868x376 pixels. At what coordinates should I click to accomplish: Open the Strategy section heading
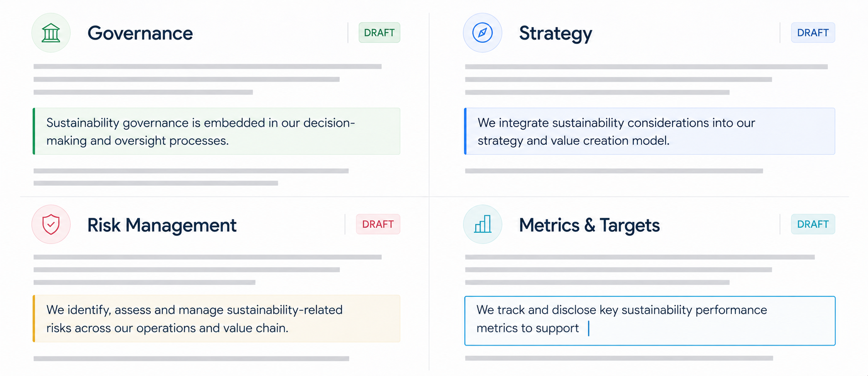pyautogui.click(x=555, y=34)
